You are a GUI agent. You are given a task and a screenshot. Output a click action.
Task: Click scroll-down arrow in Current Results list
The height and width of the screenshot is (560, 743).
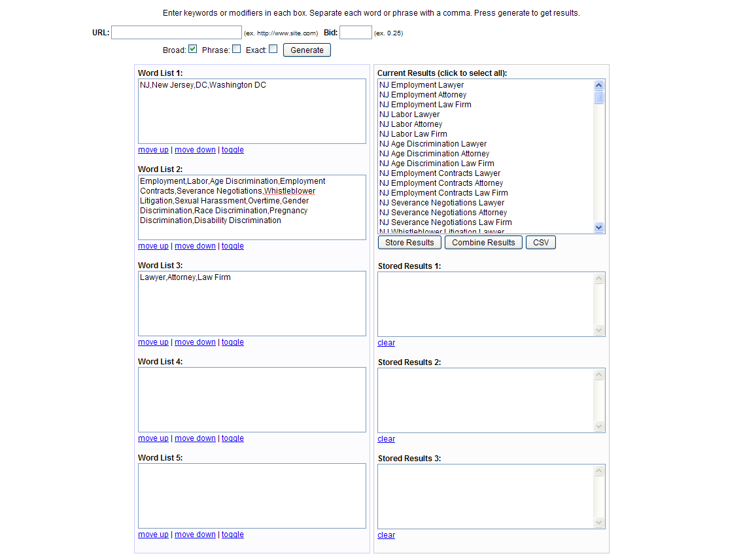(x=599, y=228)
